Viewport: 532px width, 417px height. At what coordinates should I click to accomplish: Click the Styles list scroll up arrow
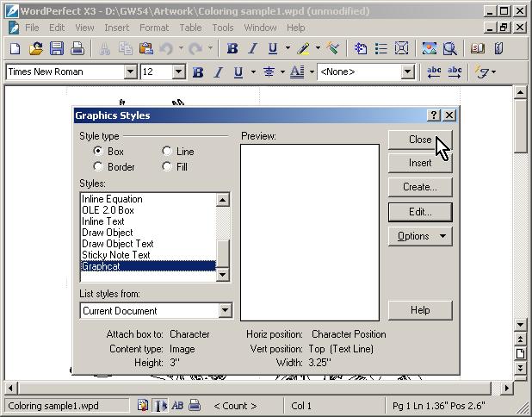[x=223, y=200]
